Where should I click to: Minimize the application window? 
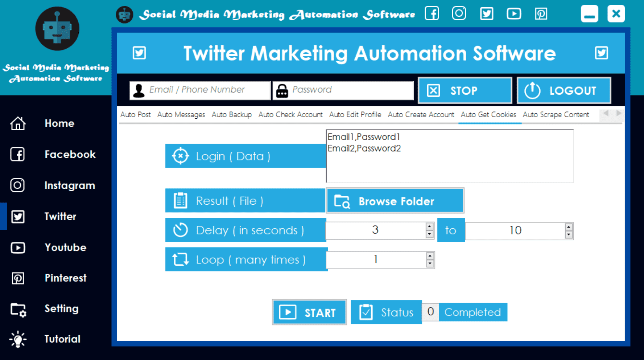pyautogui.click(x=589, y=14)
